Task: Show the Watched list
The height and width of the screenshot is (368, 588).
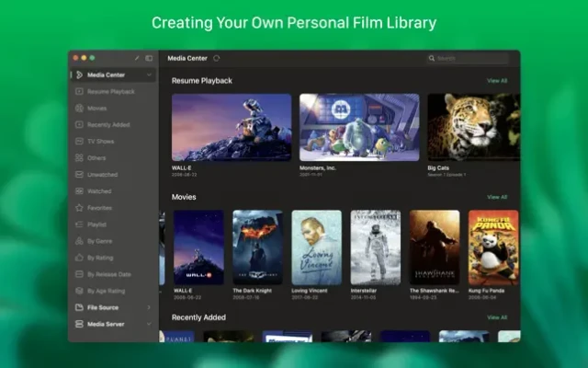Action: (x=99, y=191)
